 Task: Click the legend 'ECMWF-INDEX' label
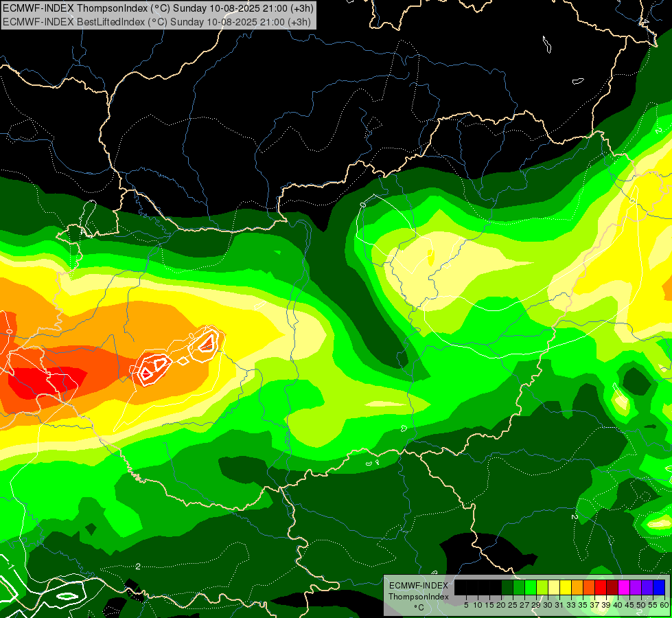coord(419,586)
